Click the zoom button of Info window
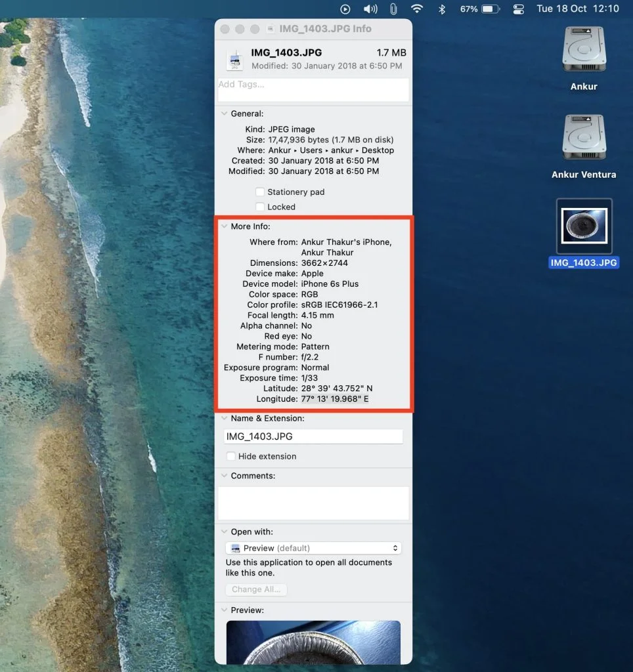Viewport: 633px width, 672px height. tap(255, 29)
